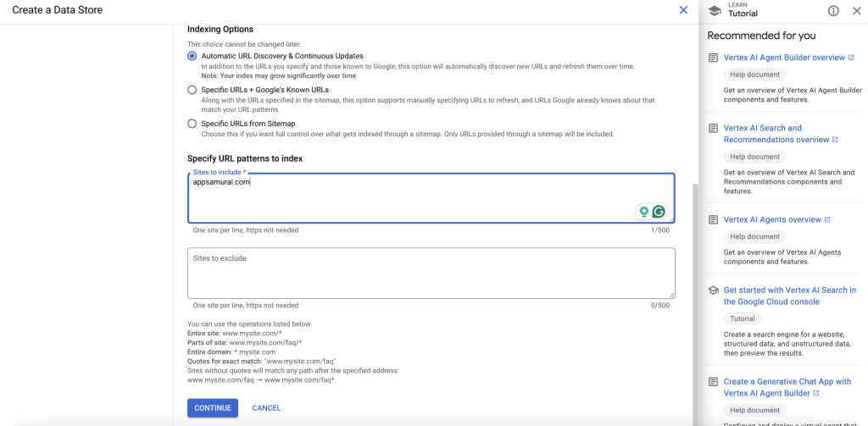This screenshot has height=426, width=868.
Task: Click the Tutorial info icon
Action: pos(833,10)
